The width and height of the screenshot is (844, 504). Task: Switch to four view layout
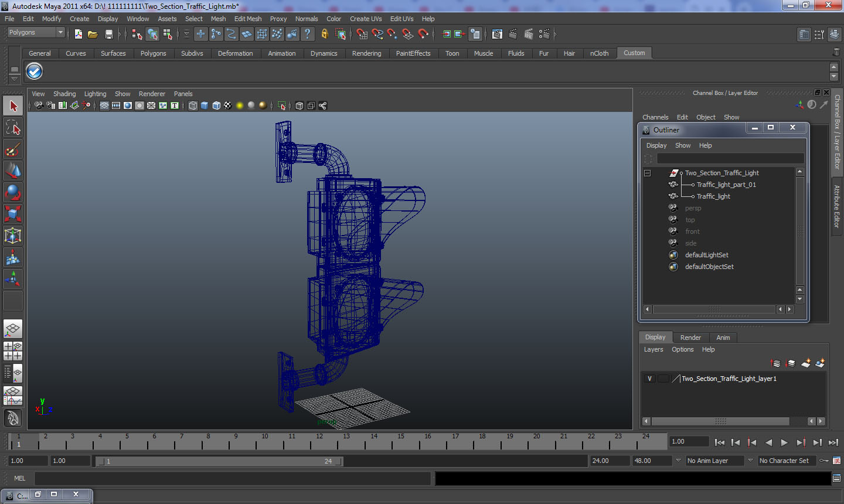(x=13, y=350)
